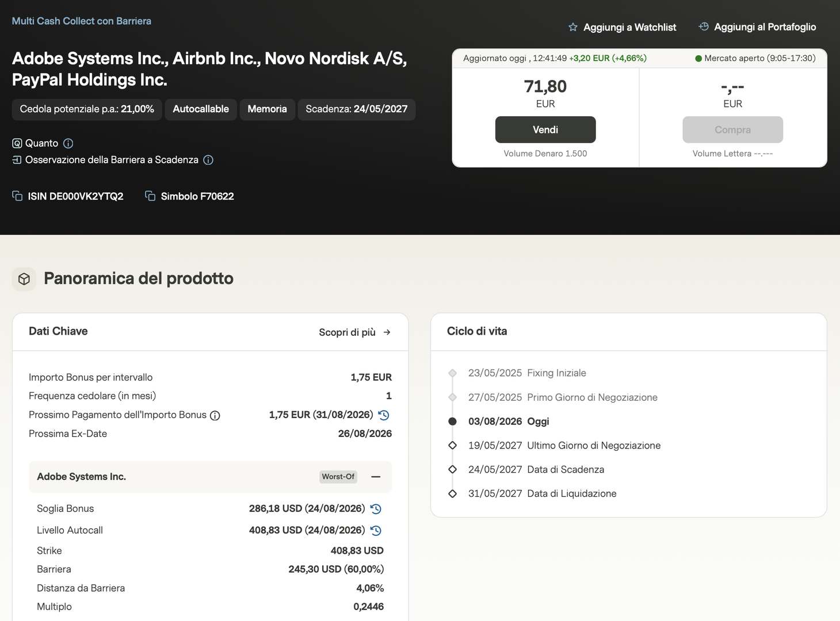Click the Panoramica del prodotto cube icon
Viewport: 840px width, 621px height.
click(24, 279)
